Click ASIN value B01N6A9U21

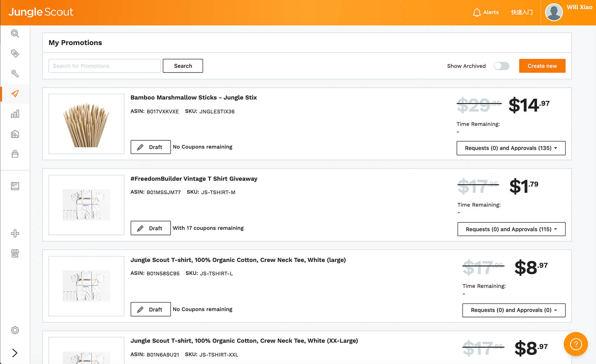tap(163, 355)
